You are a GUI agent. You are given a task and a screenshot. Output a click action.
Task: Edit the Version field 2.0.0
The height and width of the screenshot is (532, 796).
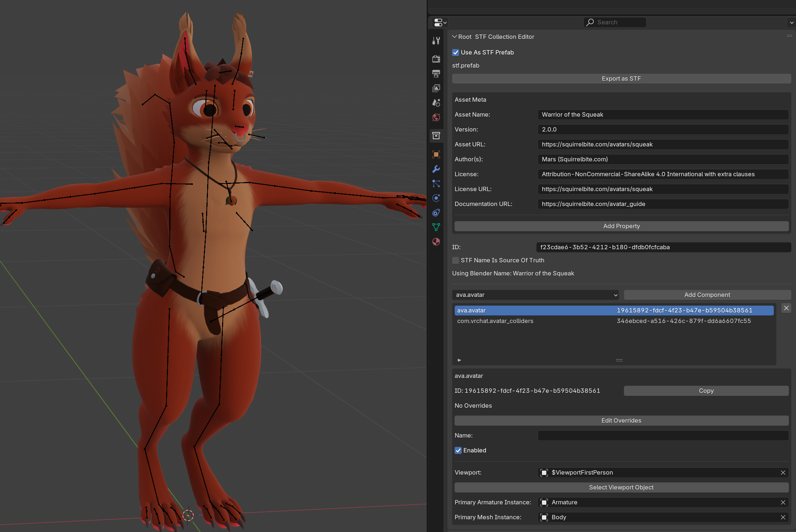[x=663, y=129]
